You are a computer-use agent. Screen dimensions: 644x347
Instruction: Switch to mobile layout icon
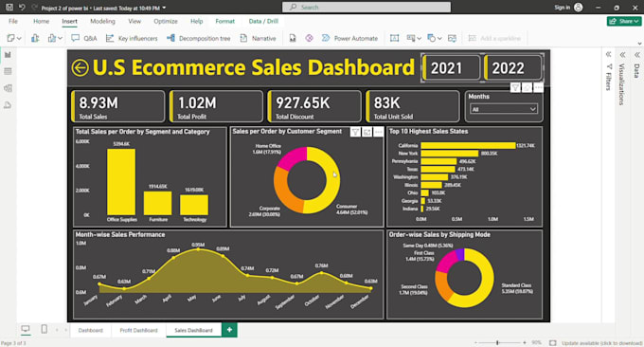coord(44,329)
